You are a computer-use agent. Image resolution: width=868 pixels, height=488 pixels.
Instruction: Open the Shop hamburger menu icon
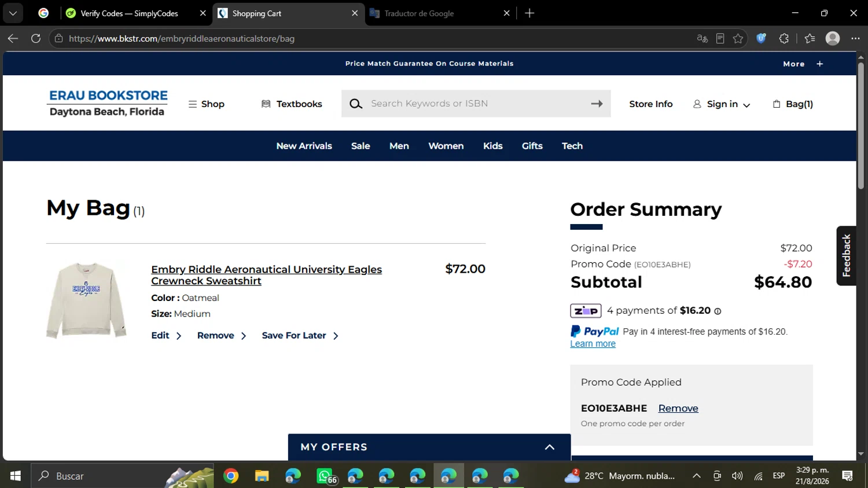[x=193, y=104]
